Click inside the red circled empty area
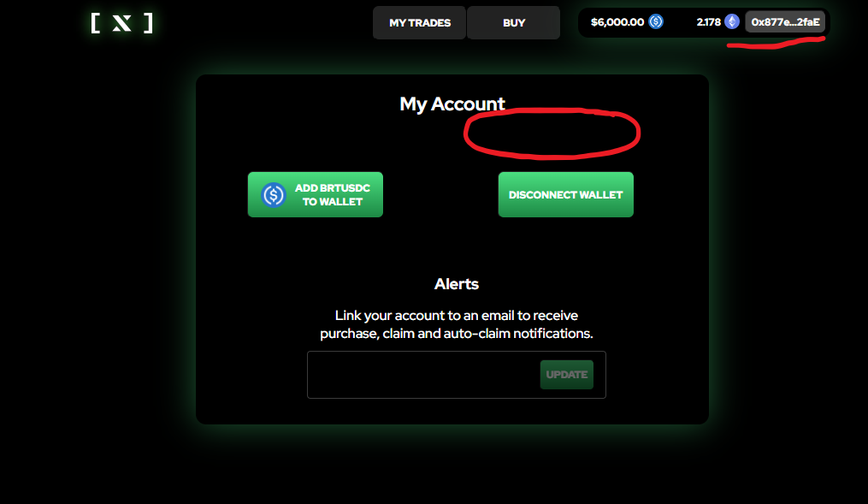This screenshot has width=868, height=504. coord(552,133)
